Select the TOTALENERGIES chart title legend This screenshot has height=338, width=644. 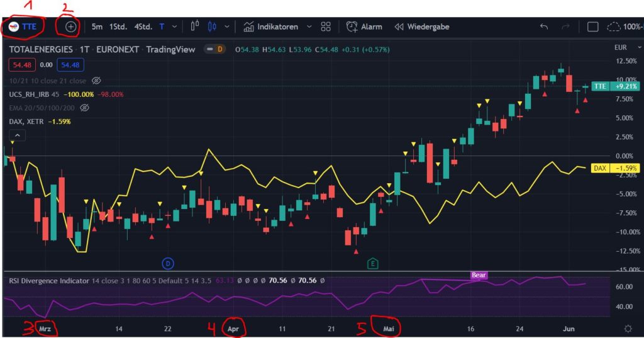tap(102, 49)
